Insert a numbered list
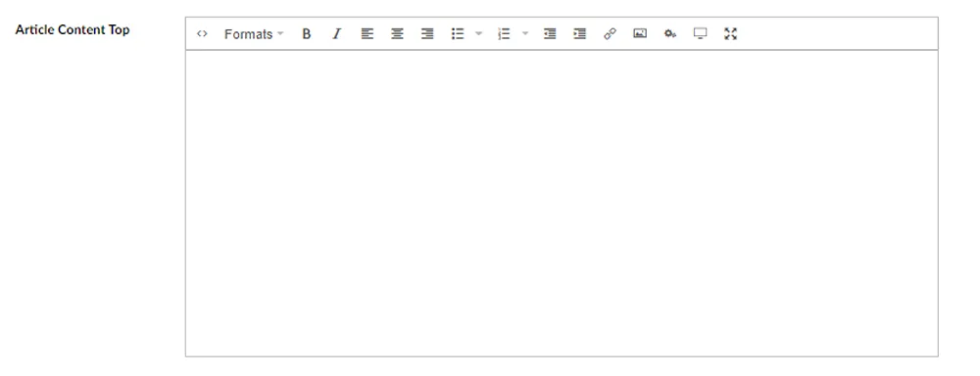Viewport: 980px width, 376px height. coord(504,33)
